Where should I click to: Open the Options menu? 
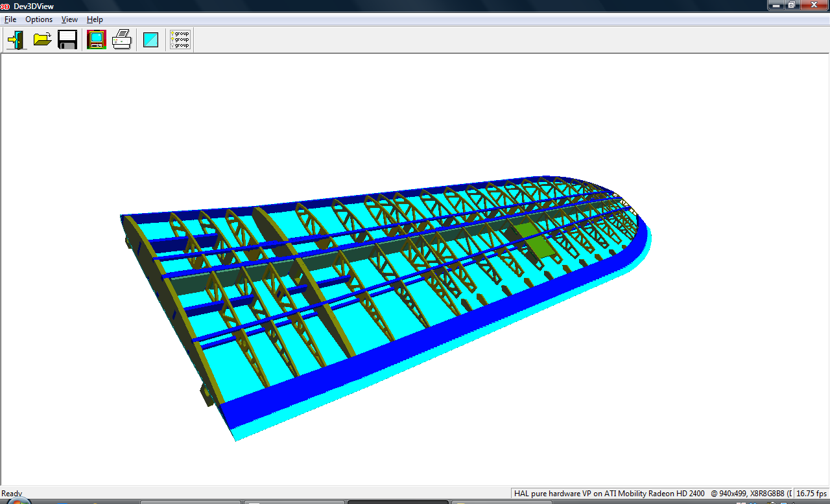(39, 19)
